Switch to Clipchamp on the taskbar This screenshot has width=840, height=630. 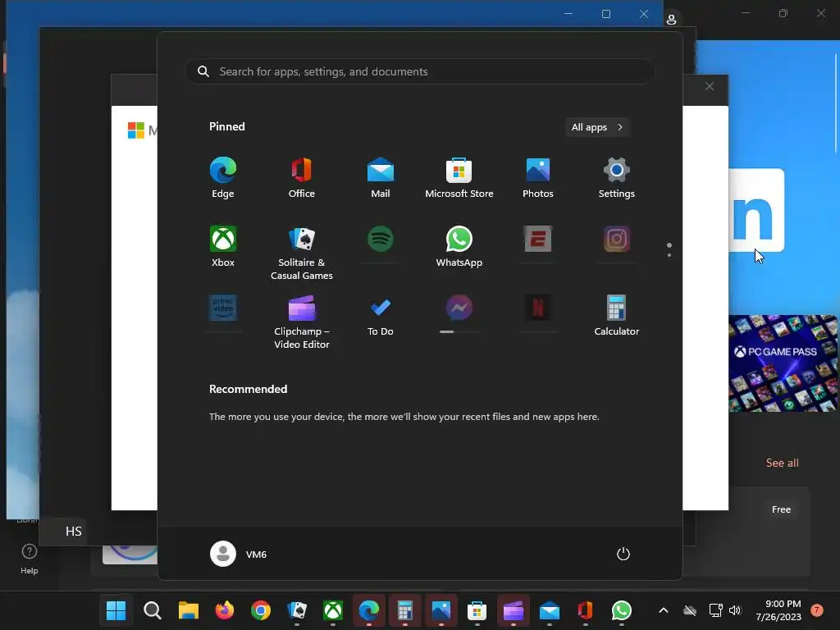[514, 610]
